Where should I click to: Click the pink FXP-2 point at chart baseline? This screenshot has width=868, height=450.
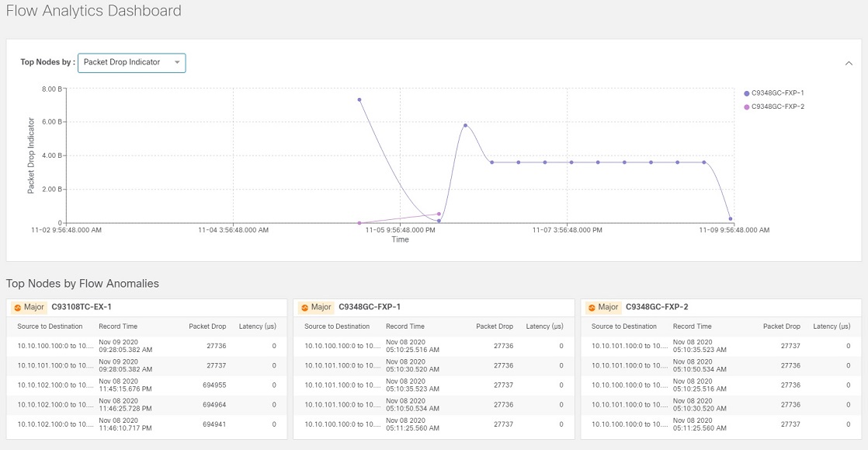359,223
